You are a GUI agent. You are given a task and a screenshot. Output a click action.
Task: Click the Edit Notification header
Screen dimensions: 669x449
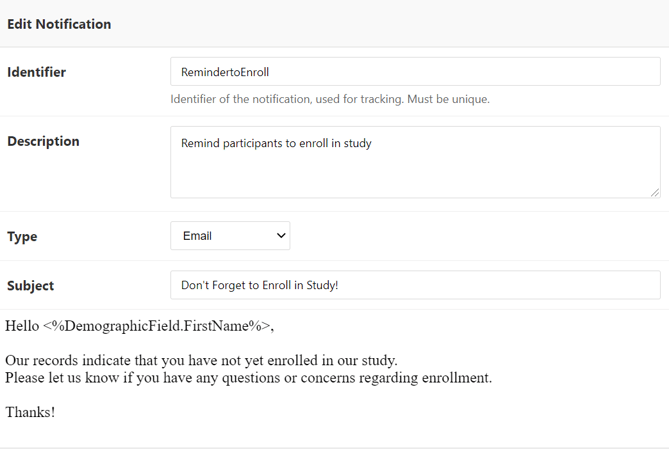59,24
